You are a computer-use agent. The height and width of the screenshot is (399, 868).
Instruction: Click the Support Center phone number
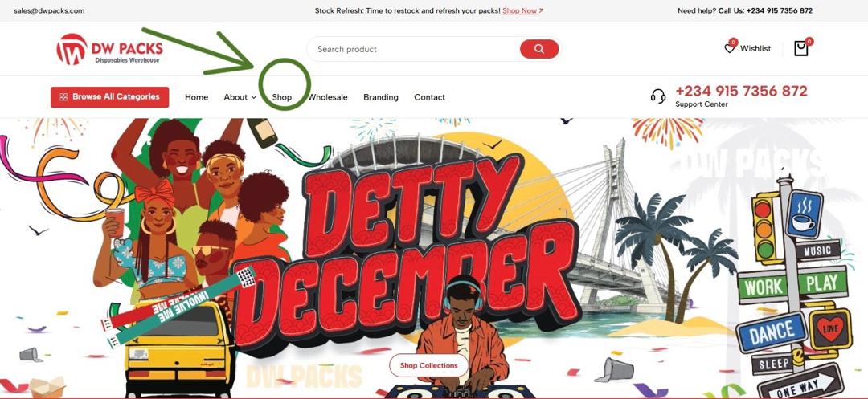click(x=741, y=91)
